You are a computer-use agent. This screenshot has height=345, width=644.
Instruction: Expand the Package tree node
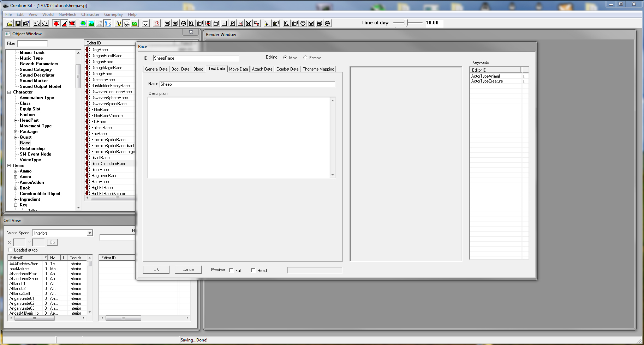[16, 132]
